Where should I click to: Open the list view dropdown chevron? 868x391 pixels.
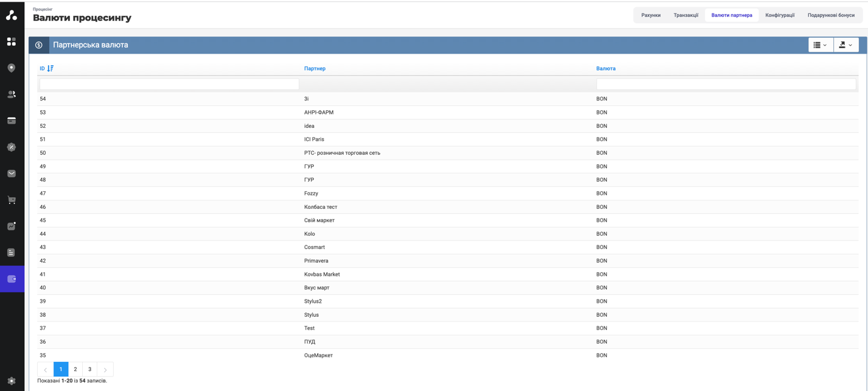(826, 44)
